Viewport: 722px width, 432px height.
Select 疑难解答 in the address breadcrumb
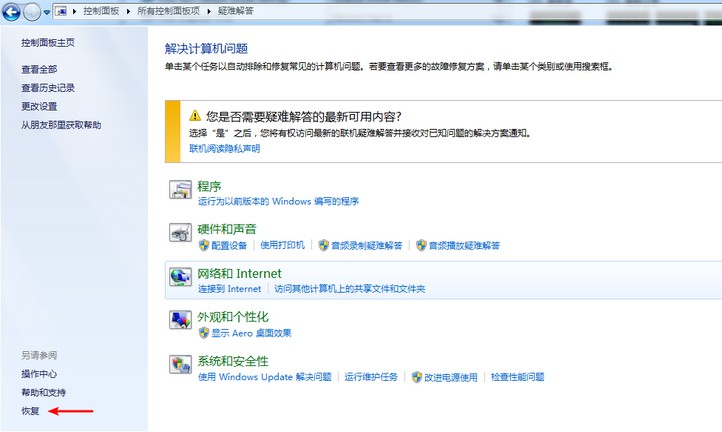(x=235, y=11)
